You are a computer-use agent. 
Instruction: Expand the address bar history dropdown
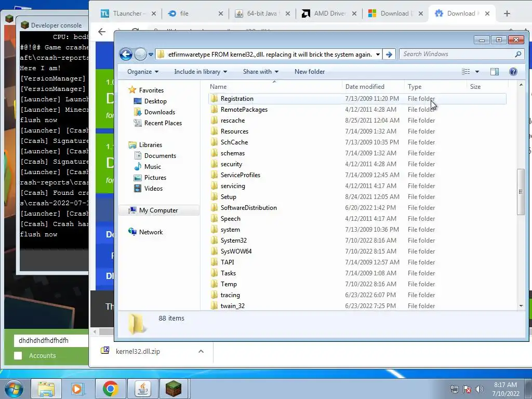point(378,54)
